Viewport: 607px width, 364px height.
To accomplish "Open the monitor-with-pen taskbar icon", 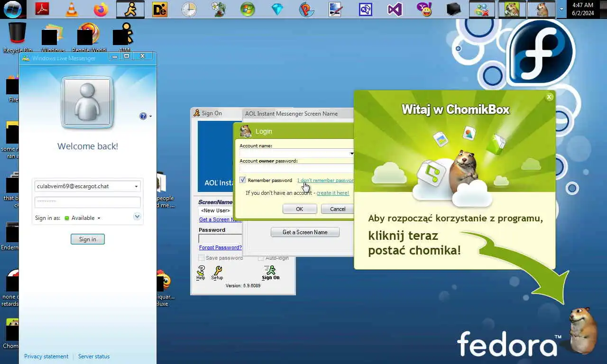I will (x=336, y=9).
